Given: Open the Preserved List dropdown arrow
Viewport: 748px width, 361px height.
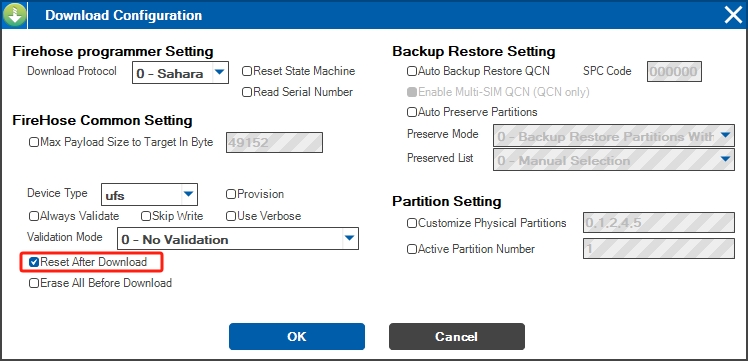Looking at the screenshot, I should tap(726, 159).
